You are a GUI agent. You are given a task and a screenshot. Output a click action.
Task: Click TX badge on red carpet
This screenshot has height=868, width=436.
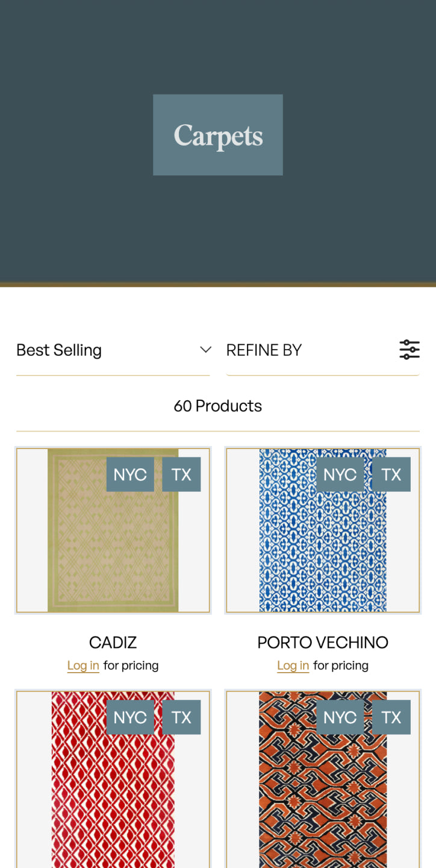pos(181,717)
